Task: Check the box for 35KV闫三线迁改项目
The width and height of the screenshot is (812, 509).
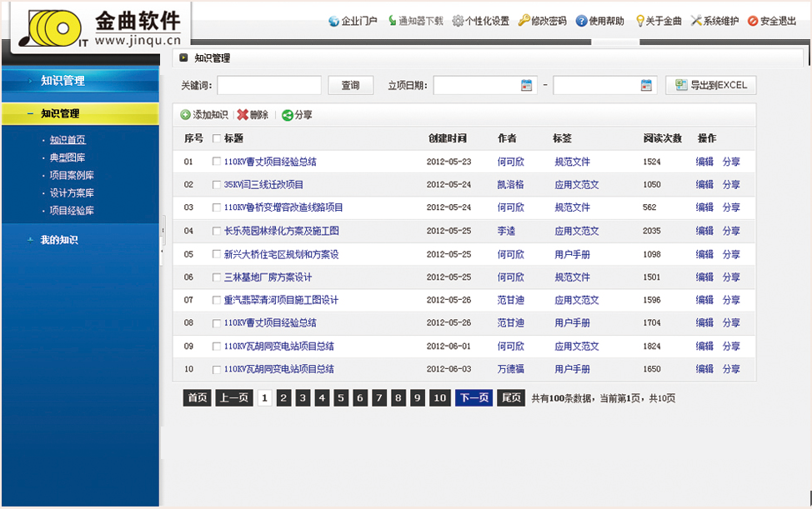Action: pos(217,185)
